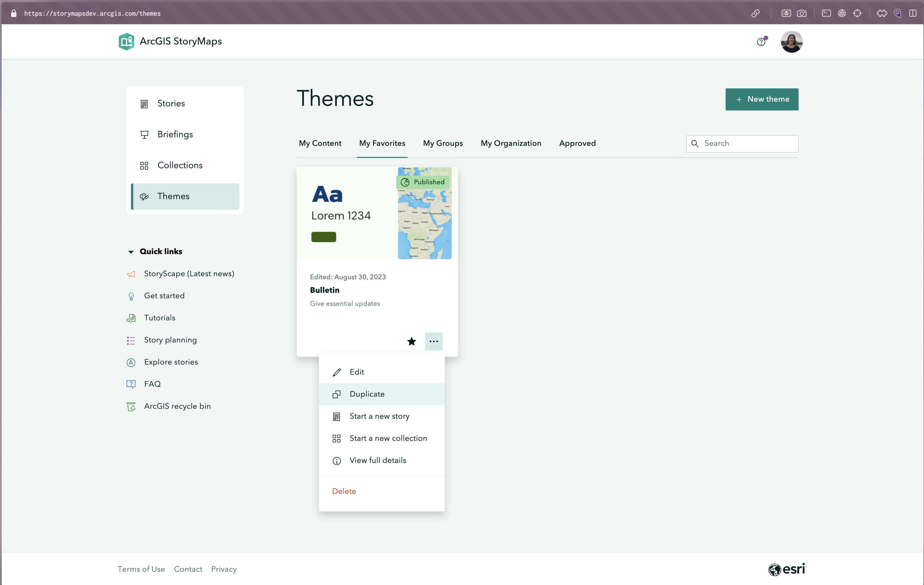Screen dimensions: 924x585
Task: Create a theme with the New theme button
Action: pyautogui.click(x=762, y=99)
